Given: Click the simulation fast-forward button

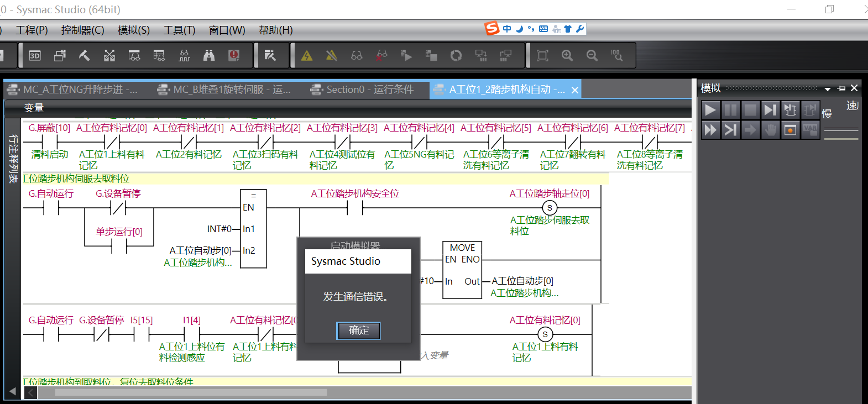Looking at the screenshot, I should [710, 130].
